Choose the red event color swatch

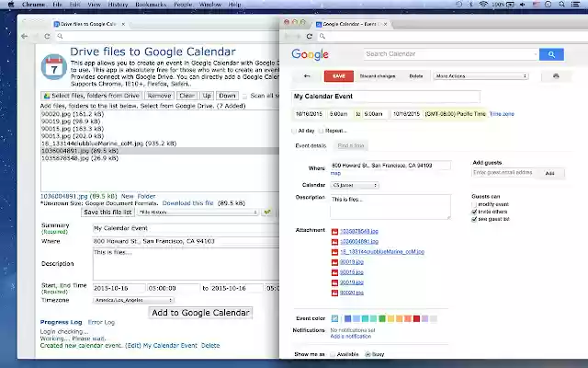coord(416,319)
